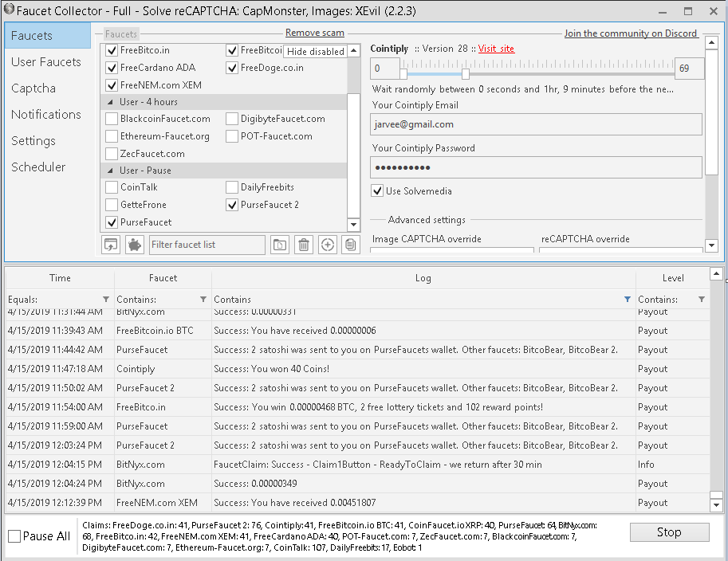Enable DigibyteFaucet.com checkbox
728x561 pixels.
tap(232, 119)
